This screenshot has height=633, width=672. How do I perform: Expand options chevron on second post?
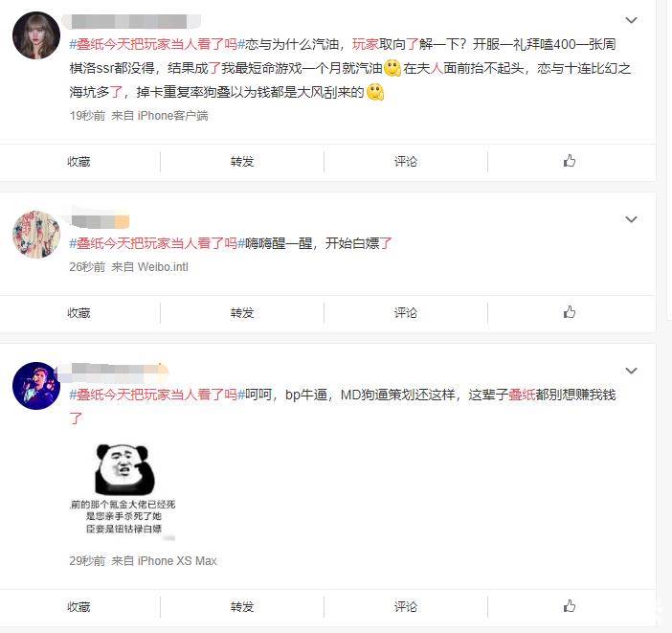[x=631, y=219]
